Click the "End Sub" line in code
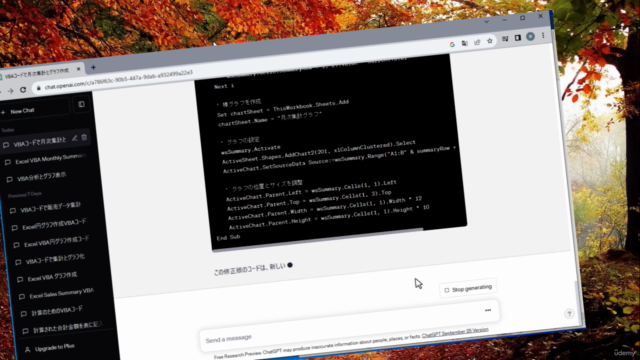The image size is (640, 360). pos(229,237)
